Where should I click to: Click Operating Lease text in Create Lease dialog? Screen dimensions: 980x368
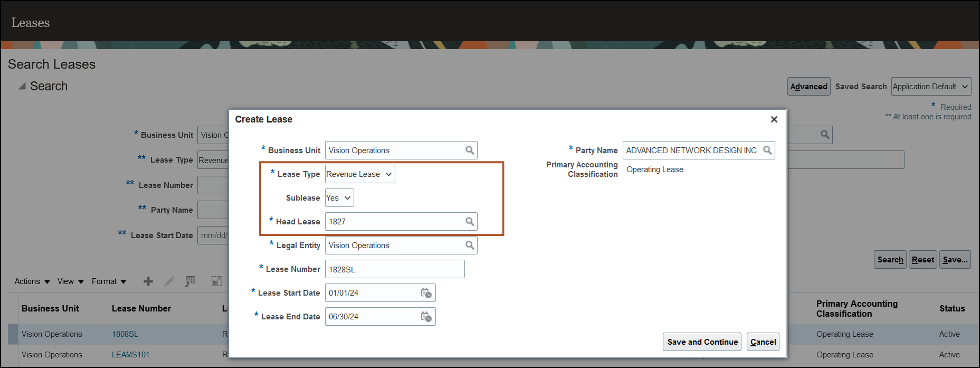tap(654, 170)
